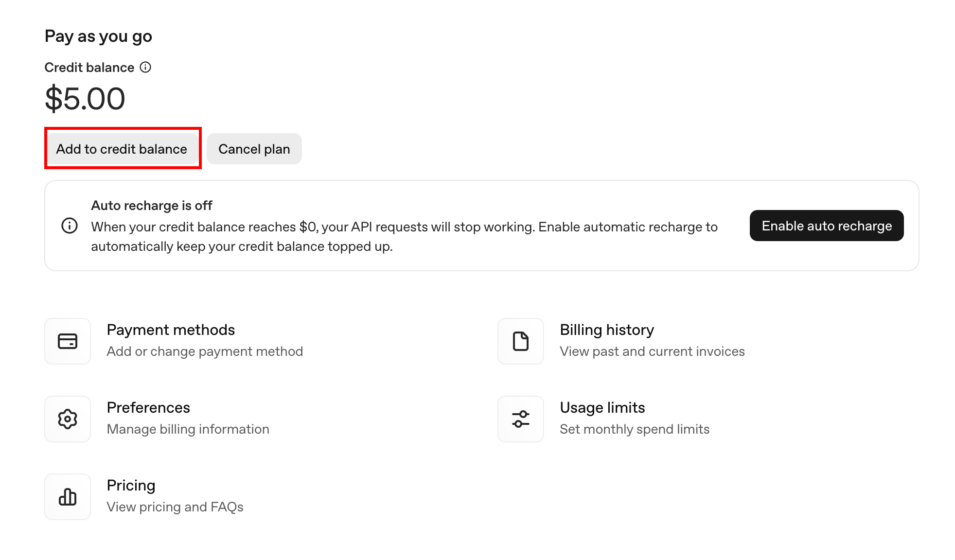Click "View past and current invoices" text

click(652, 351)
